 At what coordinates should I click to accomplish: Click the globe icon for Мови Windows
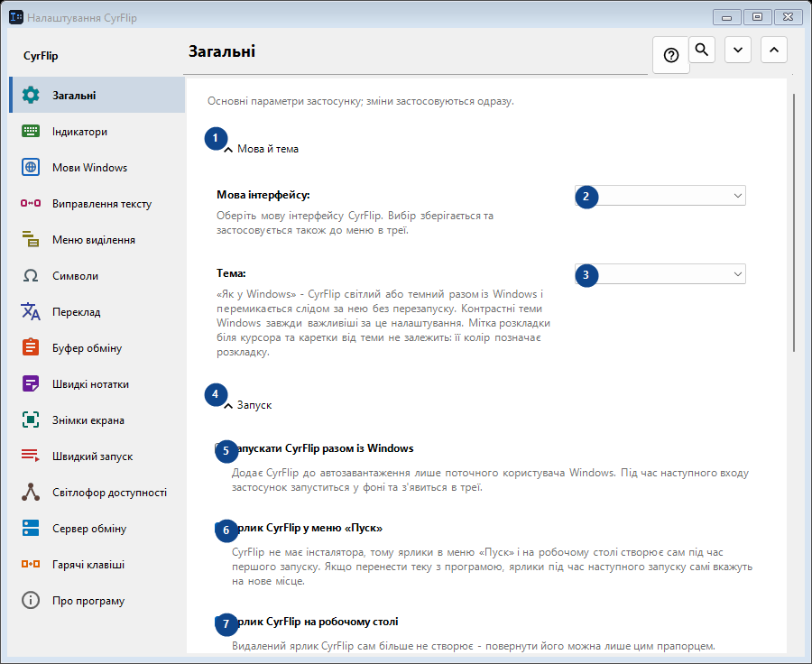[x=31, y=167]
